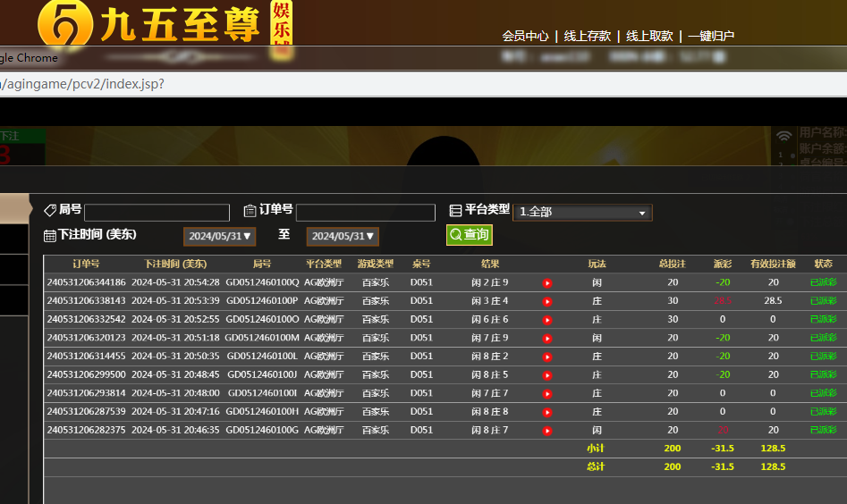Viewport: 847px width, 504px height.
Task: Play replay for the 闲 7 庄 7 result
Action: pyautogui.click(x=547, y=394)
